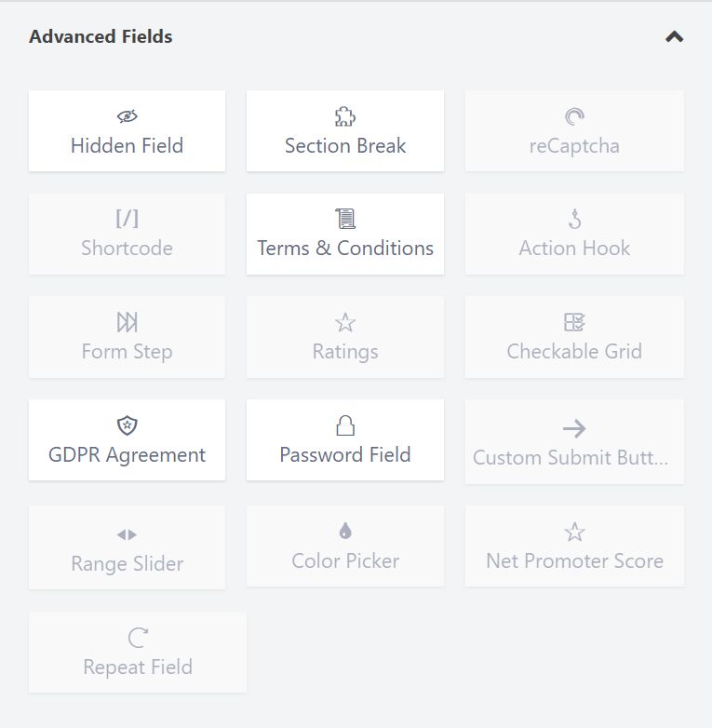Add the Custom Submit Button field
The height and width of the screenshot is (728, 712).
coord(574,441)
